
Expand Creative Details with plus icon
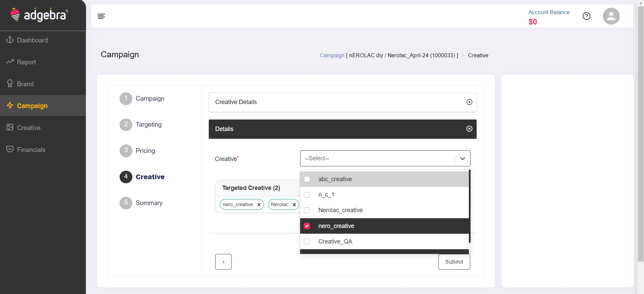pos(469,102)
